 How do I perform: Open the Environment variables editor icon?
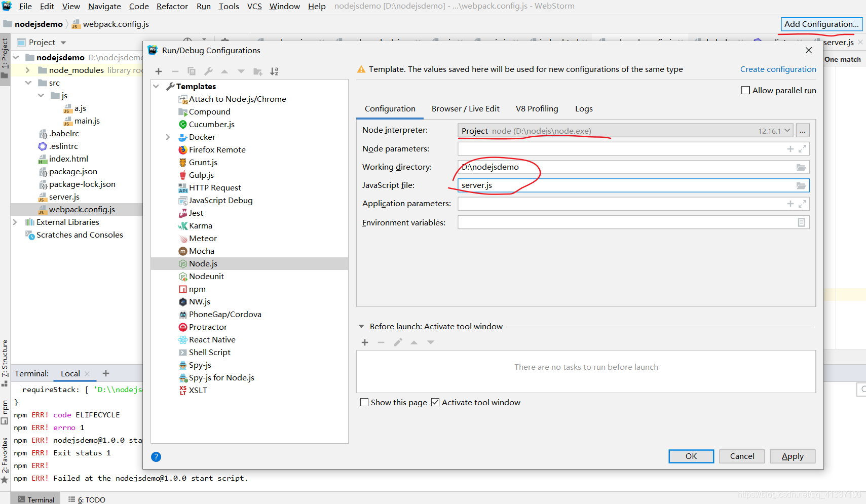[801, 222]
